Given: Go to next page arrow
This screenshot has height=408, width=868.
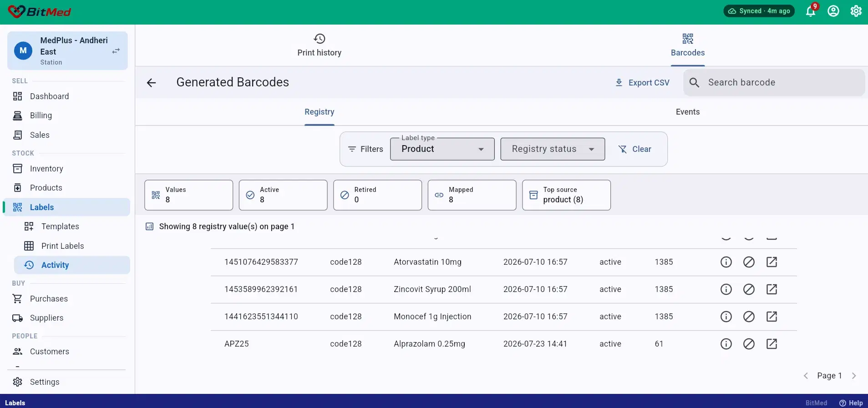Looking at the screenshot, I should [854, 376].
